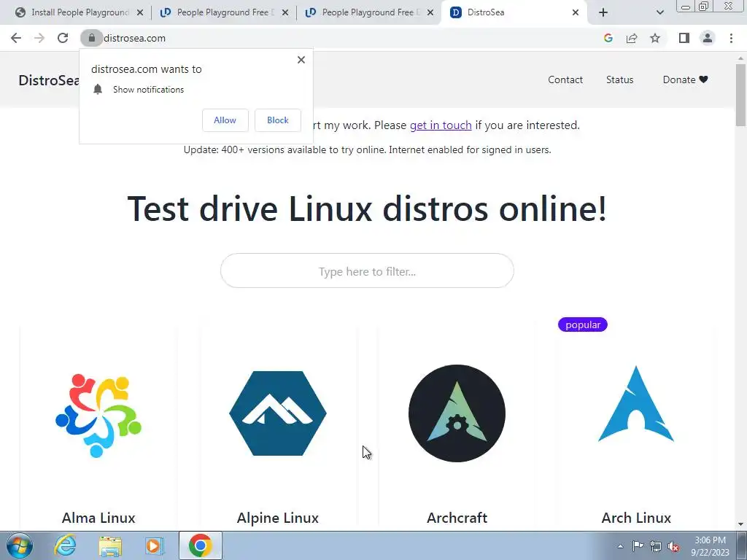Launch Internet Explorer from taskbar
The image size is (747, 560).
65,545
